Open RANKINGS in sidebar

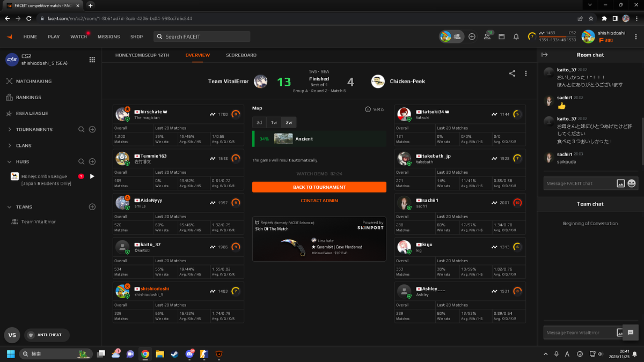(x=28, y=97)
